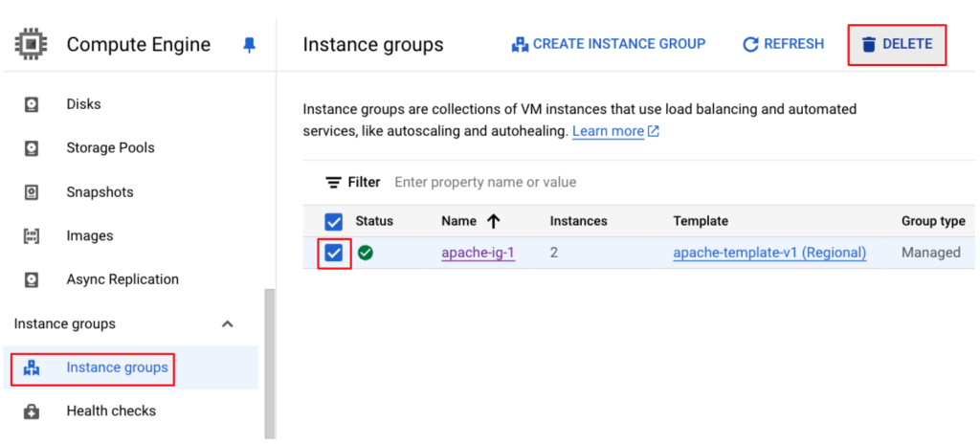Click the Group type column header

coord(933,221)
